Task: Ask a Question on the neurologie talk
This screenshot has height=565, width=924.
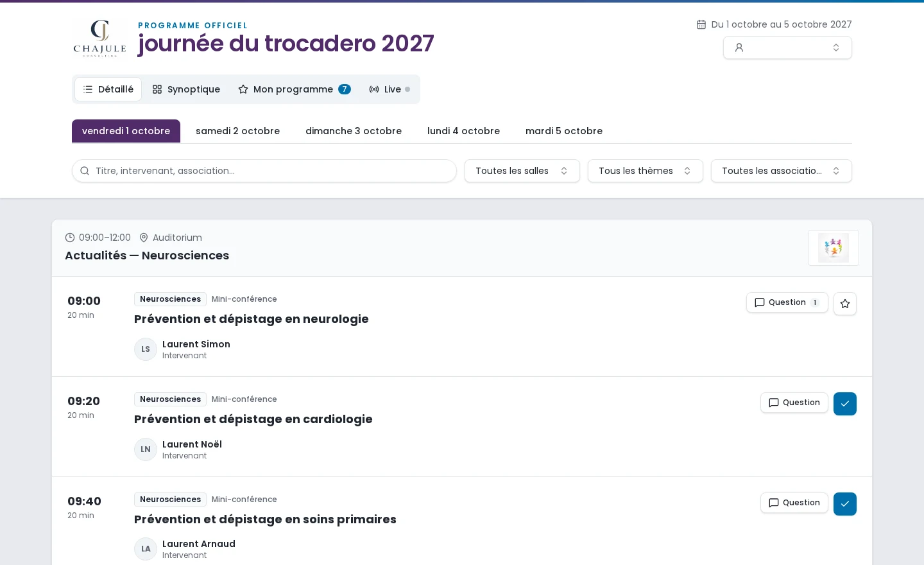Action: point(787,302)
